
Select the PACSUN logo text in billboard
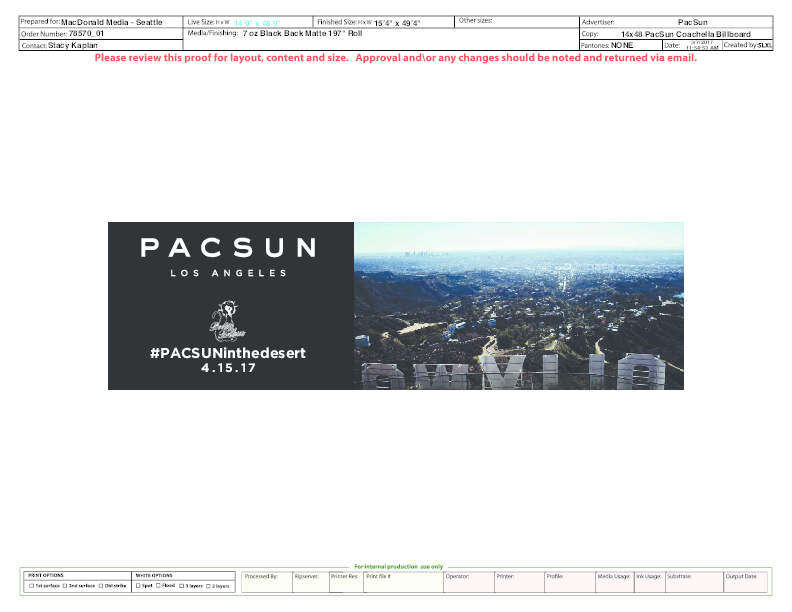(228, 247)
